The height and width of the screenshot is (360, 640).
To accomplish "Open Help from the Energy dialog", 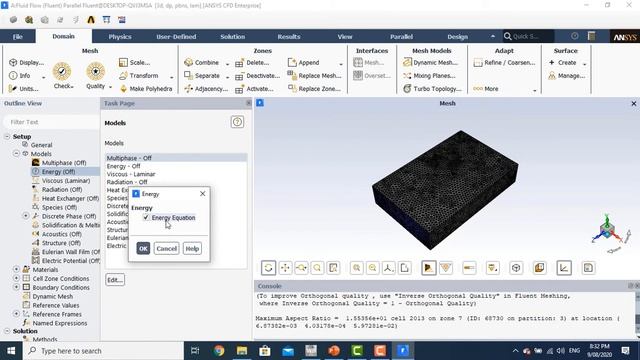I will [x=192, y=248].
